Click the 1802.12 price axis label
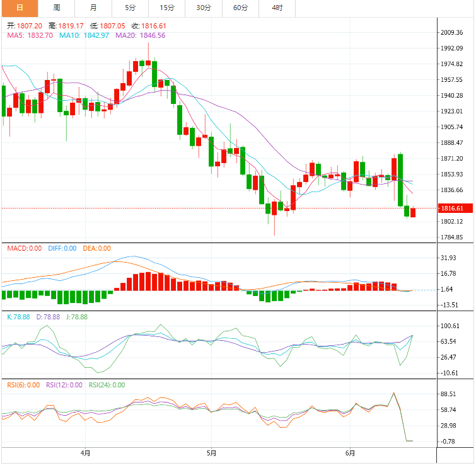476x468 pixels. [x=451, y=222]
